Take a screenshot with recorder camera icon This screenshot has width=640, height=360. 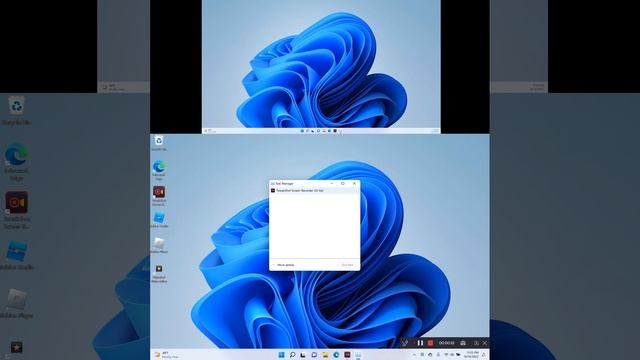(463, 343)
